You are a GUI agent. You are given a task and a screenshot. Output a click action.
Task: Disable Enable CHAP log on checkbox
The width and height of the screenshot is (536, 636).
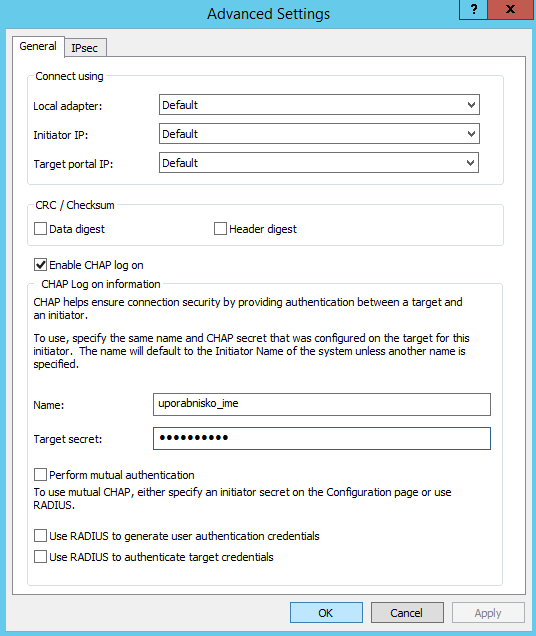[x=40, y=265]
